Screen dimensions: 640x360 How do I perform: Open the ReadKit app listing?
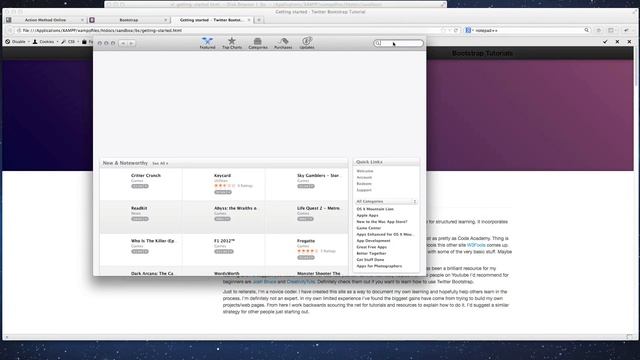click(x=139, y=208)
